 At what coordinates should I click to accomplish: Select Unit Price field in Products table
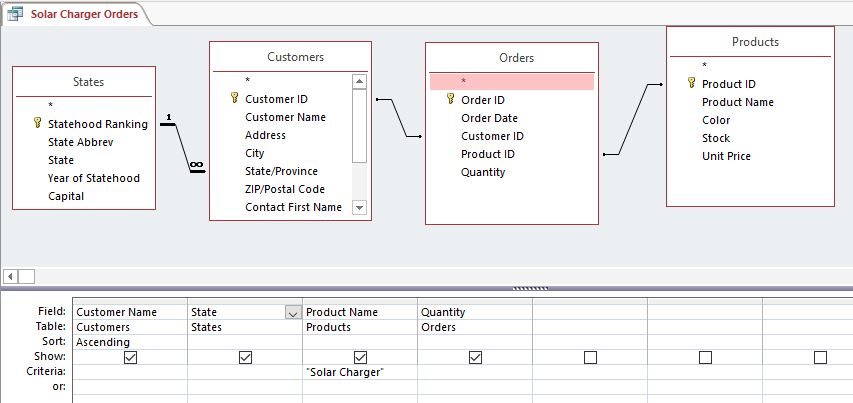(726, 156)
